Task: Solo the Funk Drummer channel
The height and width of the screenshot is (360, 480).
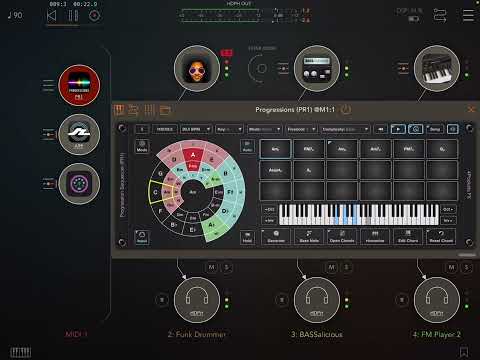Action: click(227, 267)
